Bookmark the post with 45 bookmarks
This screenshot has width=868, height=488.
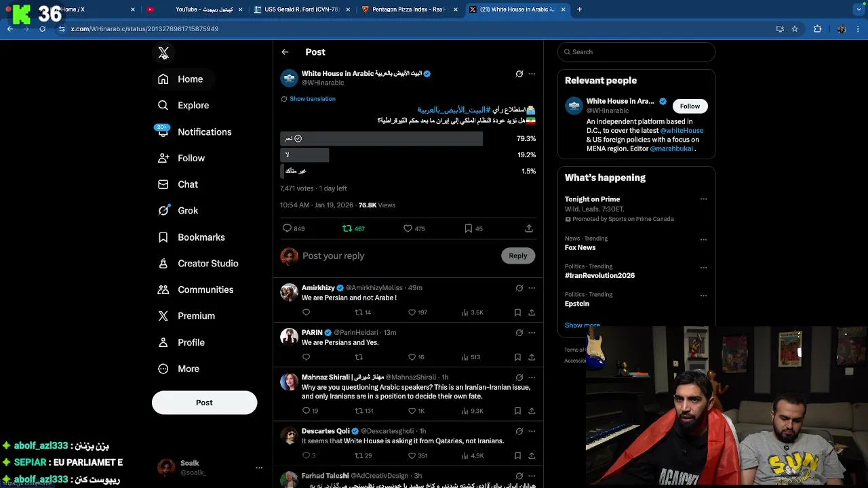(473, 229)
